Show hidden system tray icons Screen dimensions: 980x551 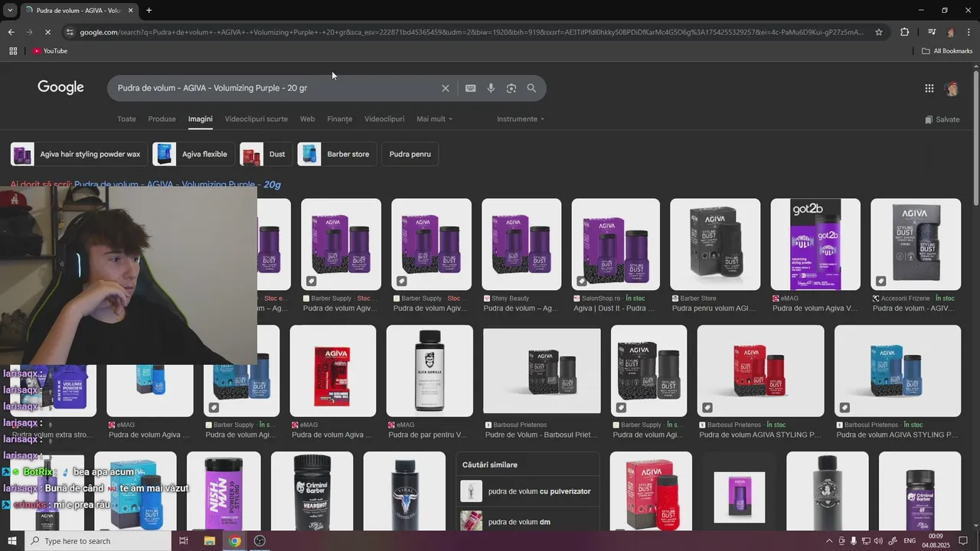click(x=828, y=541)
